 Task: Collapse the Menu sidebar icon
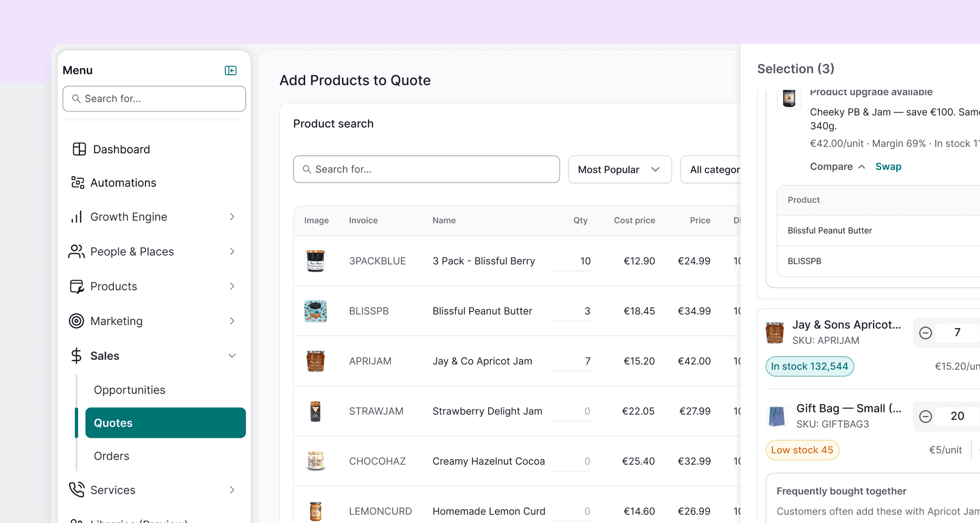coord(231,70)
